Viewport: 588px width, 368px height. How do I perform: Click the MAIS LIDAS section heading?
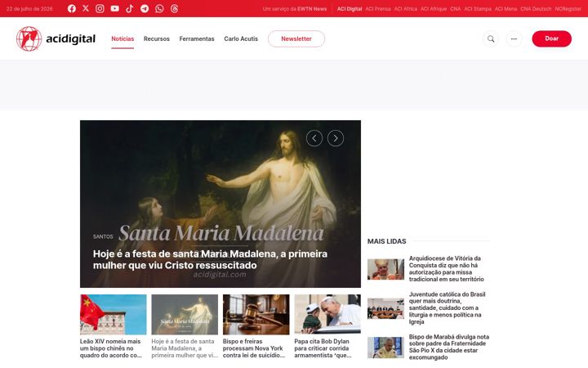386,241
